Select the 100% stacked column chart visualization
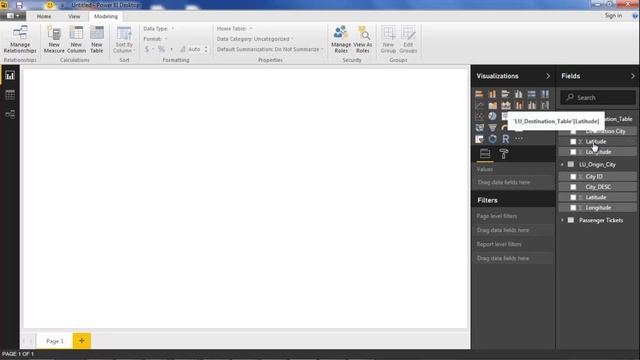The width and height of the screenshot is (640, 360). (545, 94)
